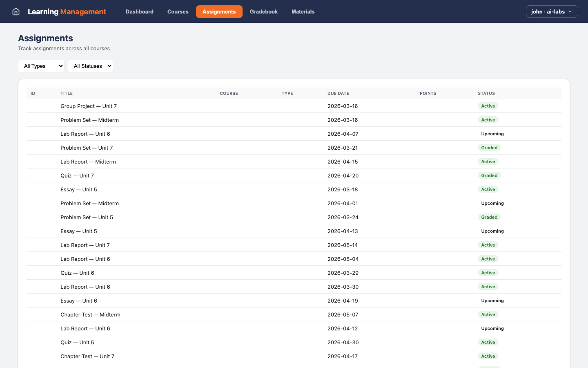Sort by the DUE DATE column header
This screenshot has height=368, width=588.
pos(338,93)
